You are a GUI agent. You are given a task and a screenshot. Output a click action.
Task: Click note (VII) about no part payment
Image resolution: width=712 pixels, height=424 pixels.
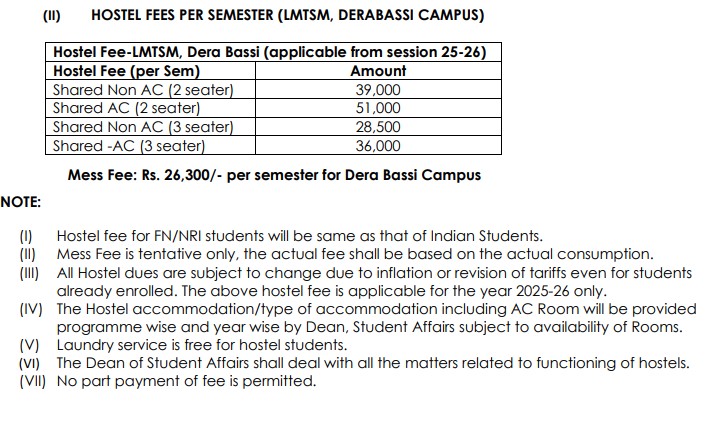pos(187,381)
